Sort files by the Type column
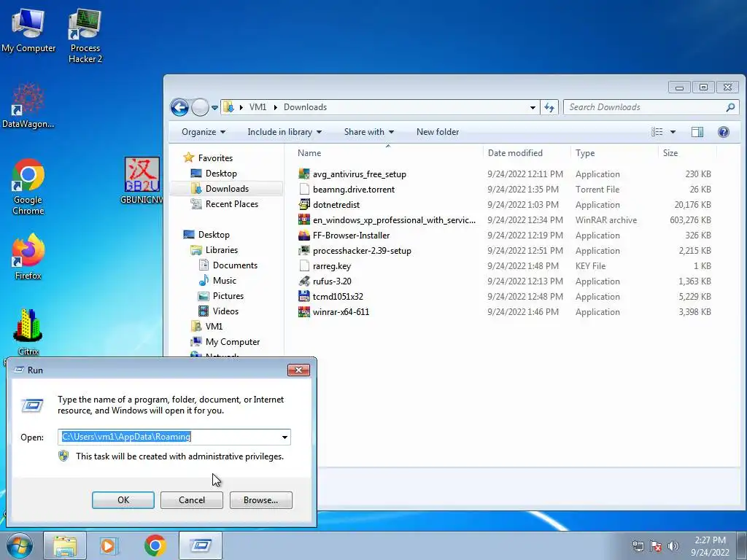Viewport: 747px width, 560px height. [x=614, y=153]
